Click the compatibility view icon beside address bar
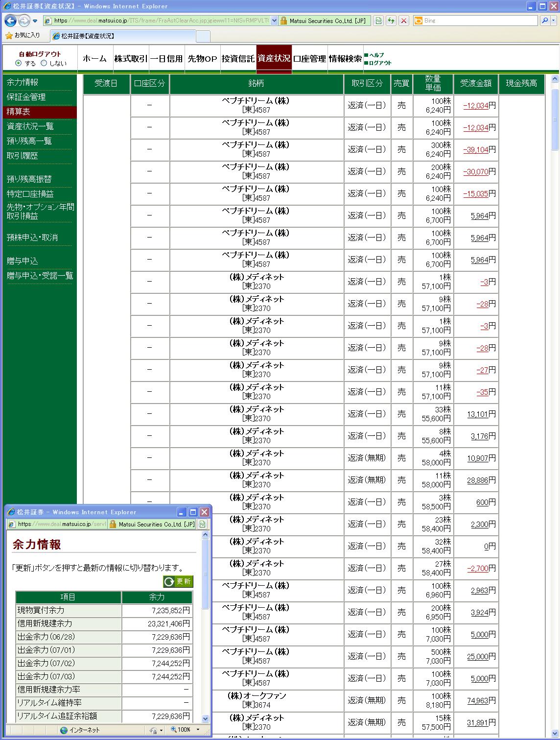Screen dimensions: 560x740 click(378, 21)
